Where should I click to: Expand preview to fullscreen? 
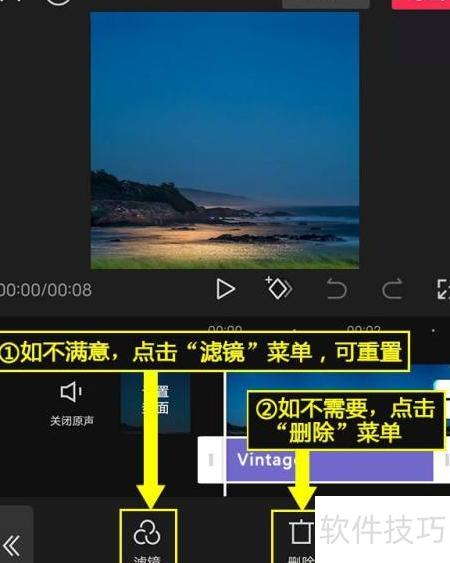coord(443,289)
